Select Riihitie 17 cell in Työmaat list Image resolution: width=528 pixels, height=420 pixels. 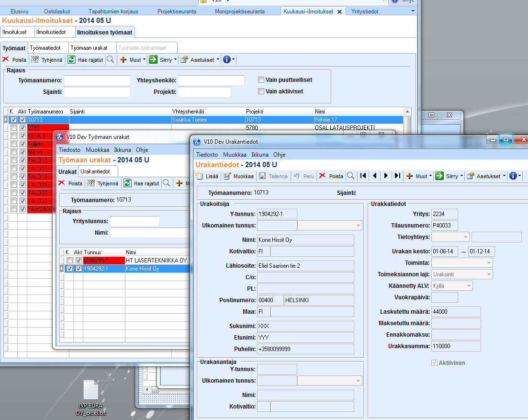click(x=359, y=120)
